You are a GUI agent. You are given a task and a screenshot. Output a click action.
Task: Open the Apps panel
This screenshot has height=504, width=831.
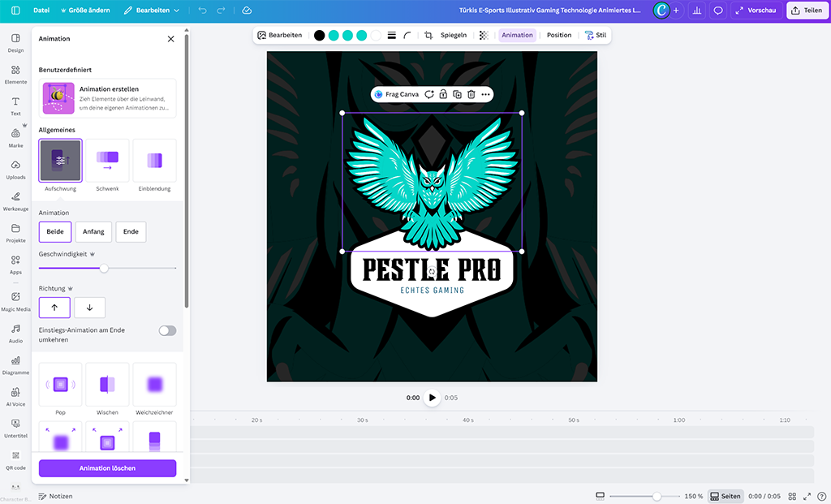tap(15, 265)
